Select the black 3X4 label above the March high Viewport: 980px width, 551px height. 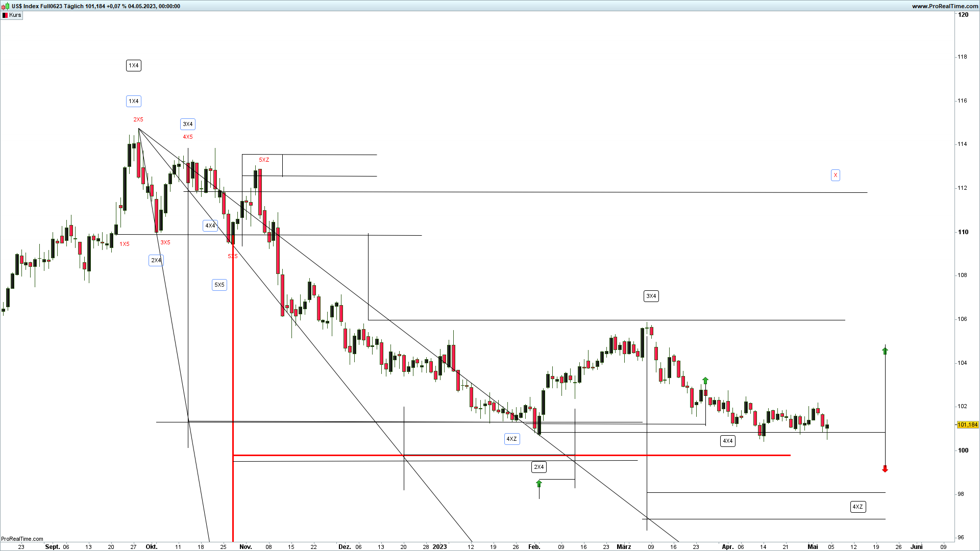pyautogui.click(x=651, y=296)
